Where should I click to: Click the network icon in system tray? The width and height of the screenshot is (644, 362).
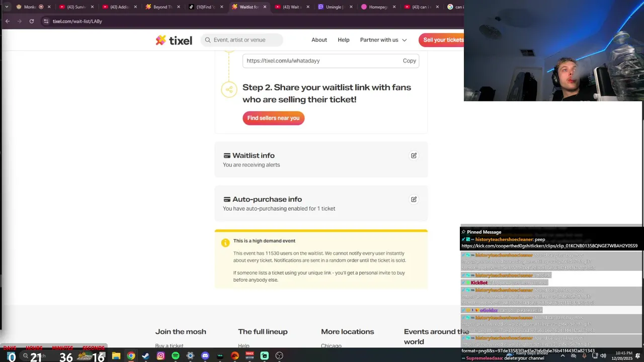594,356
